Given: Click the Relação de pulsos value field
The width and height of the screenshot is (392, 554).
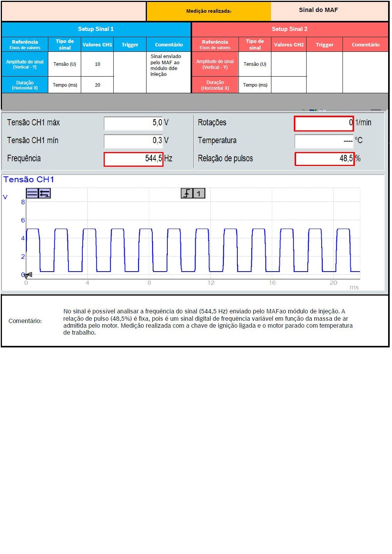Looking at the screenshot, I should pyautogui.click(x=324, y=159).
